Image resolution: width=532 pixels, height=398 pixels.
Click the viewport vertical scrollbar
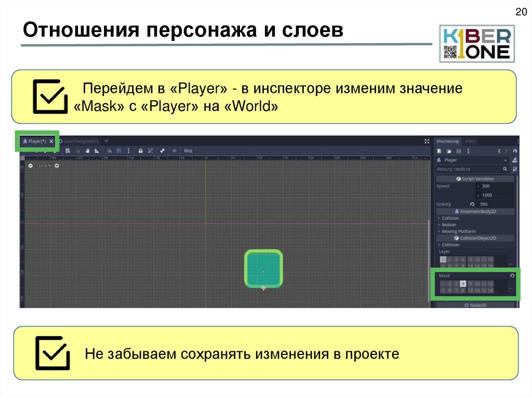(x=429, y=259)
